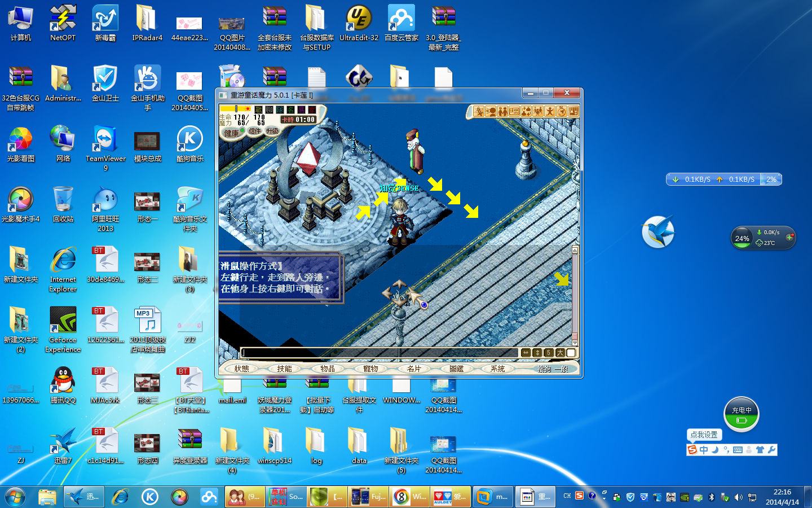Toggle the 隊 team switch
This screenshot has width=812, height=508.
click(x=280, y=110)
